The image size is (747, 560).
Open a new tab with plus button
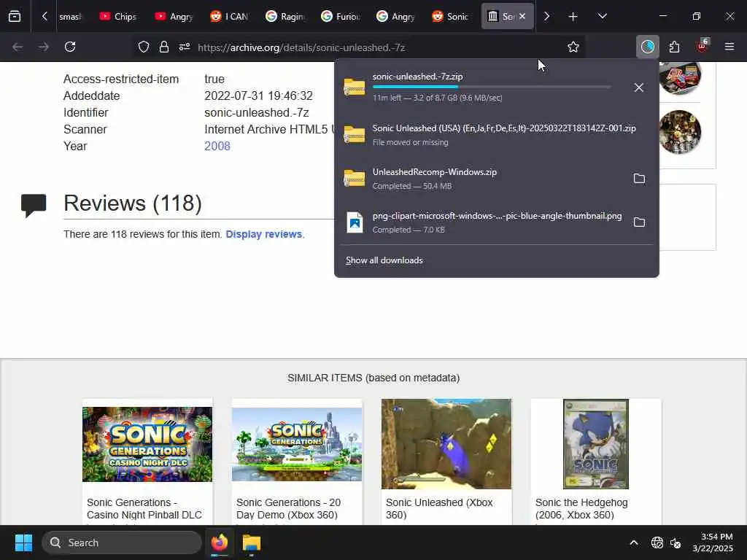click(x=573, y=17)
